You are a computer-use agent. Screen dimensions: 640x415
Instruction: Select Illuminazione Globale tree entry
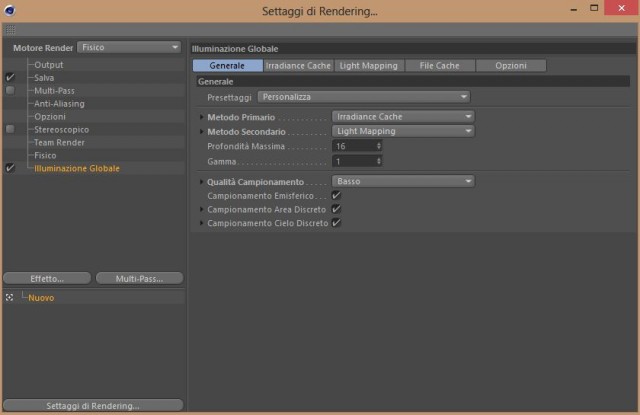pyautogui.click(x=77, y=168)
